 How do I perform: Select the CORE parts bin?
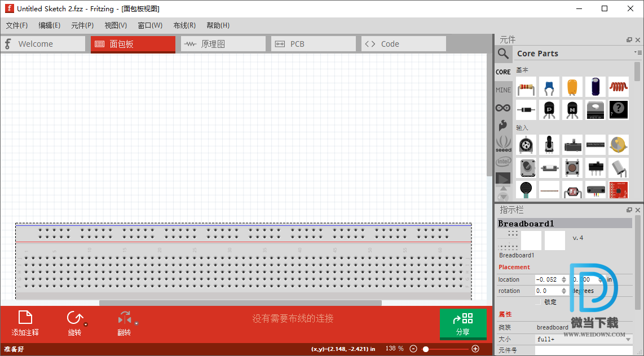tap(503, 72)
